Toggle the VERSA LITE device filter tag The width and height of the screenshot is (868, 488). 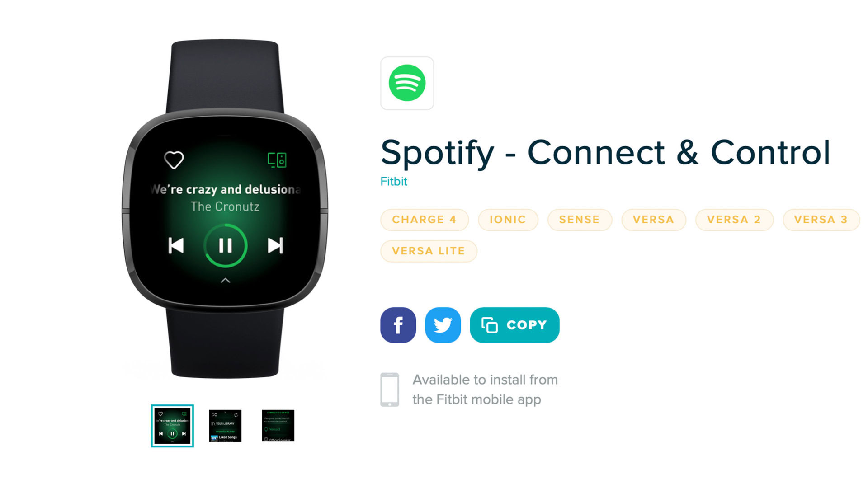429,251
